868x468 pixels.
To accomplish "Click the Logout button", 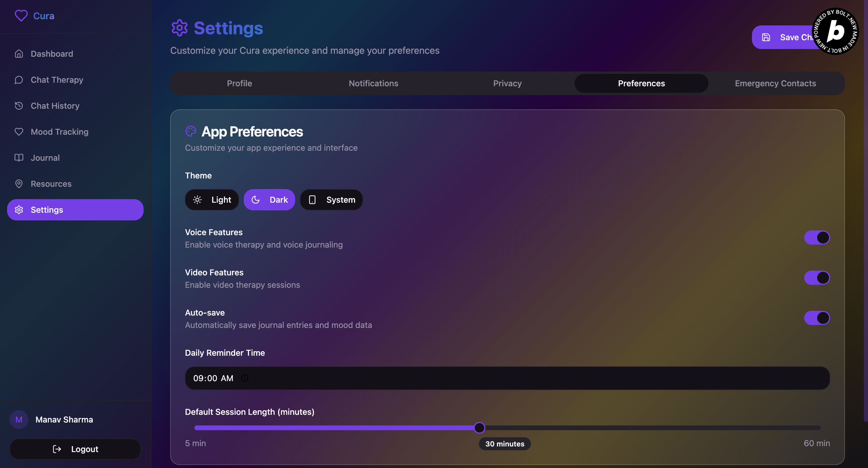I will pos(75,449).
